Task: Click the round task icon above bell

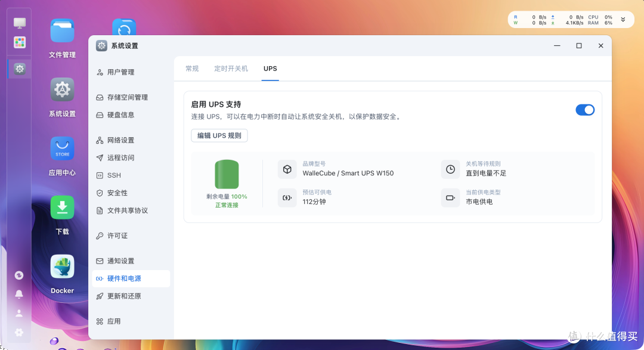Action: point(19,275)
